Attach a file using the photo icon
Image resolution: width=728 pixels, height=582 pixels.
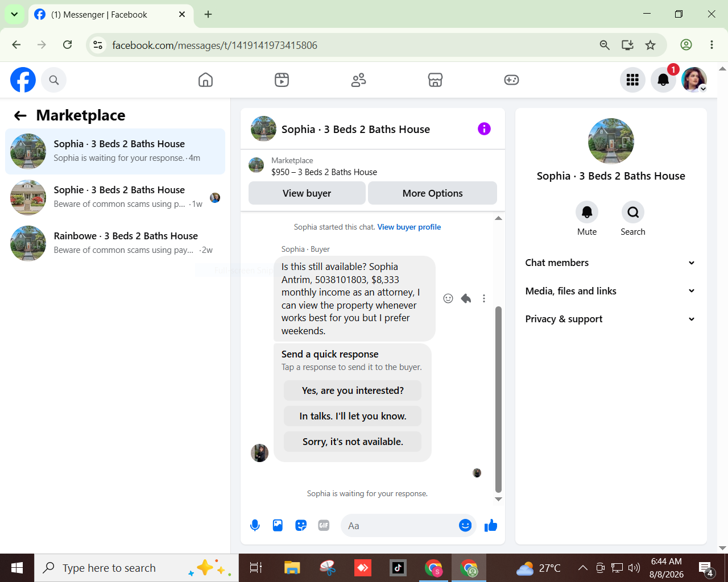pyautogui.click(x=278, y=526)
